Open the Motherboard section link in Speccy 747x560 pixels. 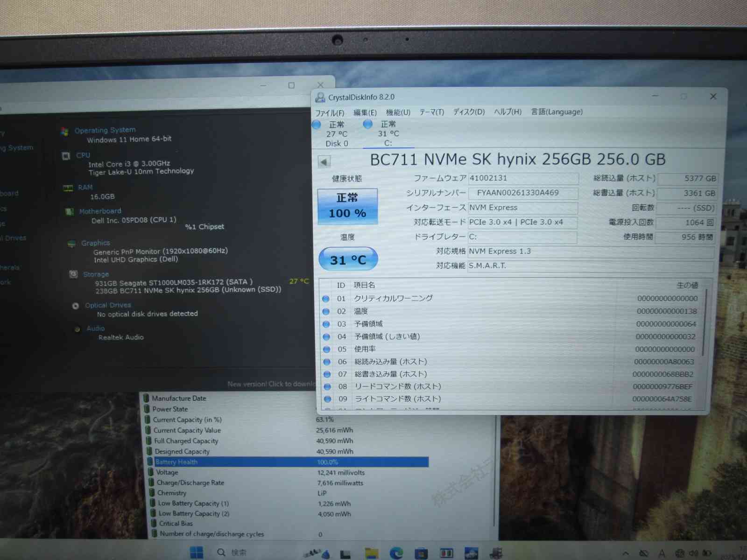pos(100,211)
